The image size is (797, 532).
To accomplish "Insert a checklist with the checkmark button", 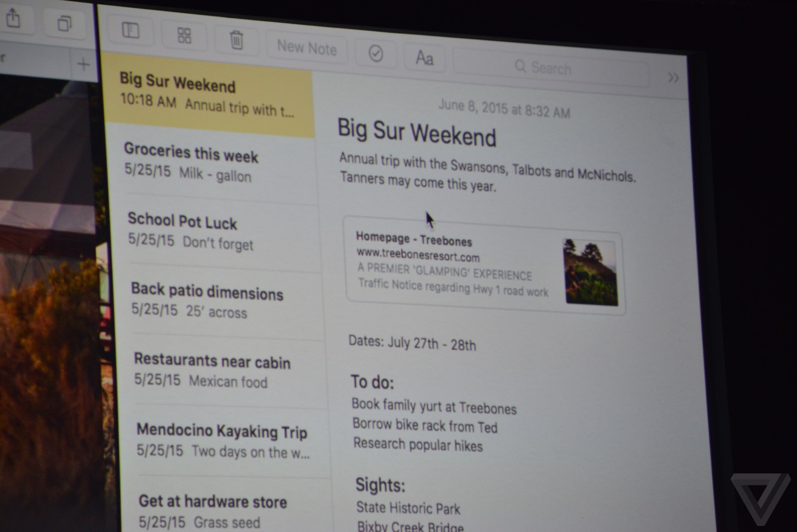I will (x=376, y=54).
